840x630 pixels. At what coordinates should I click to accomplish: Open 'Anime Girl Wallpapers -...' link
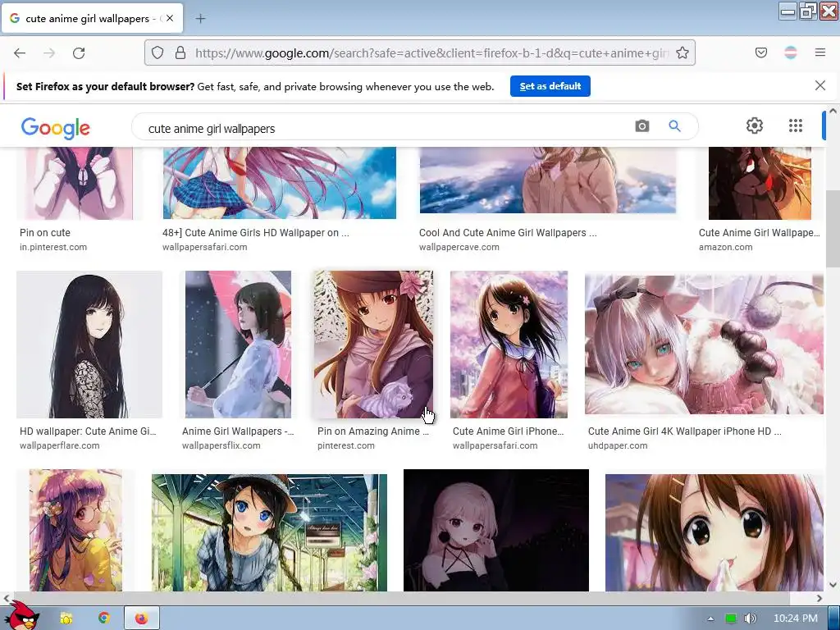tap(238, 431)
